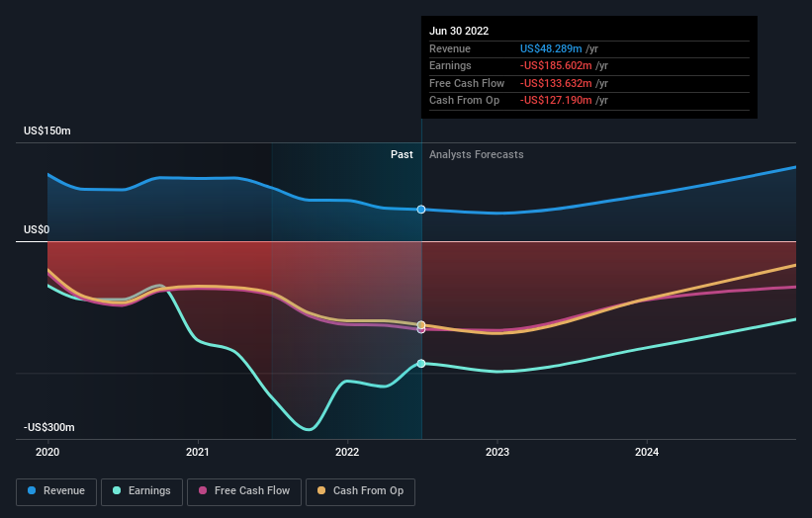Click the US$48.289m revenue value

coord(551,48)
